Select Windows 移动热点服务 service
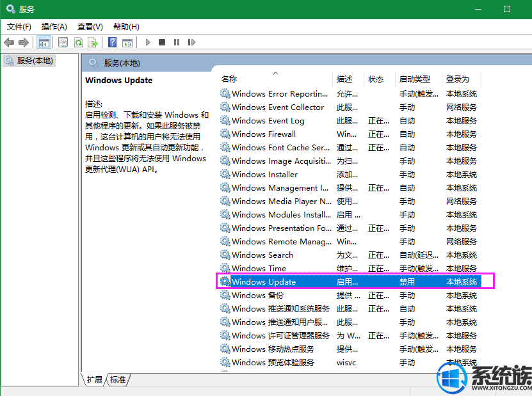Screen dimensions: 532x396 (x=273, y=349)
